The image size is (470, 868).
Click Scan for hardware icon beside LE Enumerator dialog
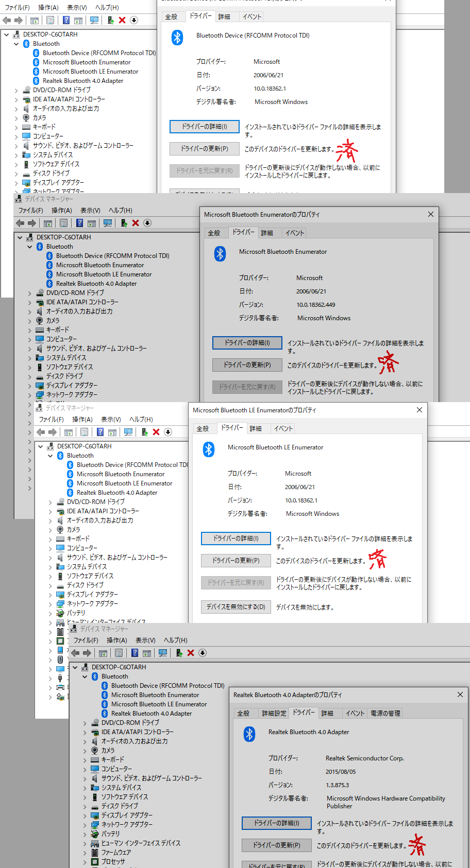[128, 432]
